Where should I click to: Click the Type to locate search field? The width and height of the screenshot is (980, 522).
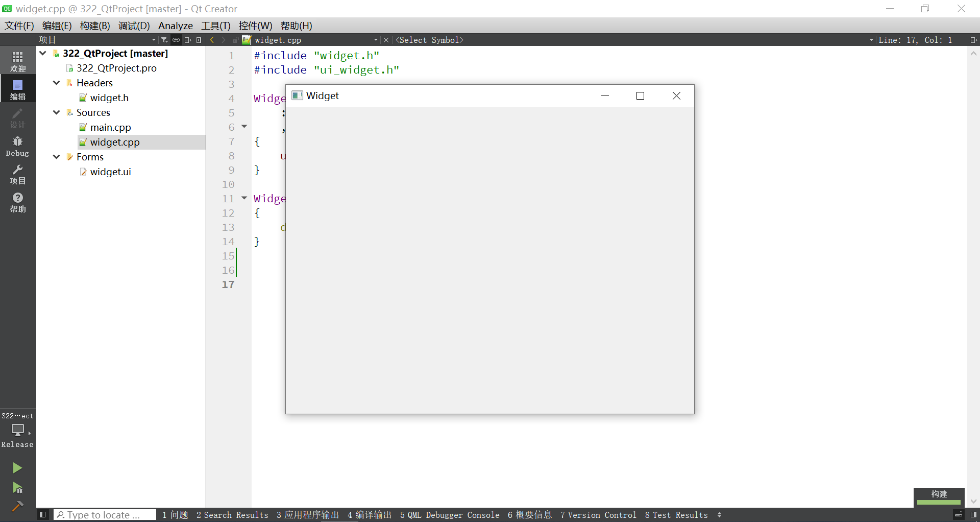[x=105, y=515]
